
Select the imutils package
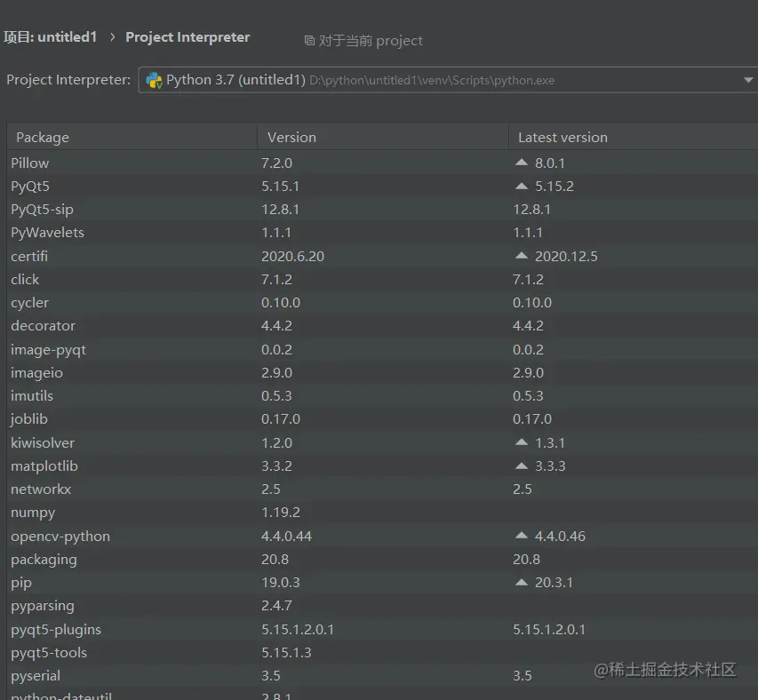coord(32,395)
